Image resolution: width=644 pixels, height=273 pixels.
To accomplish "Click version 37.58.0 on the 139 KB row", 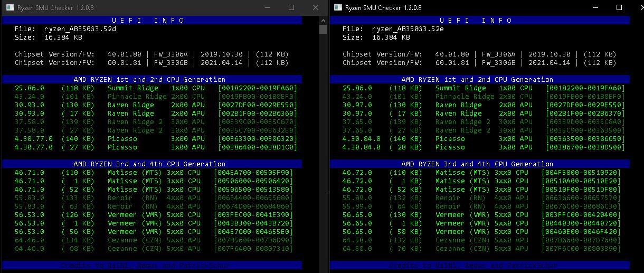I will 30,122.
